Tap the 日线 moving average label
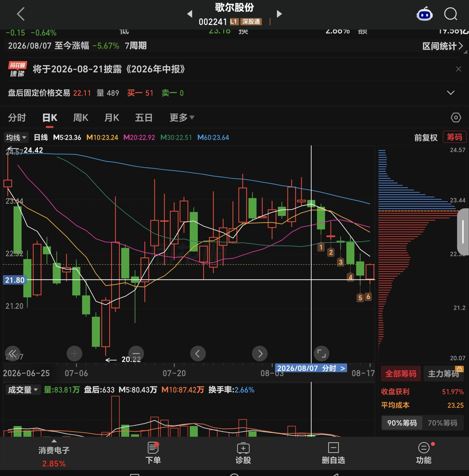 [41, 137]
